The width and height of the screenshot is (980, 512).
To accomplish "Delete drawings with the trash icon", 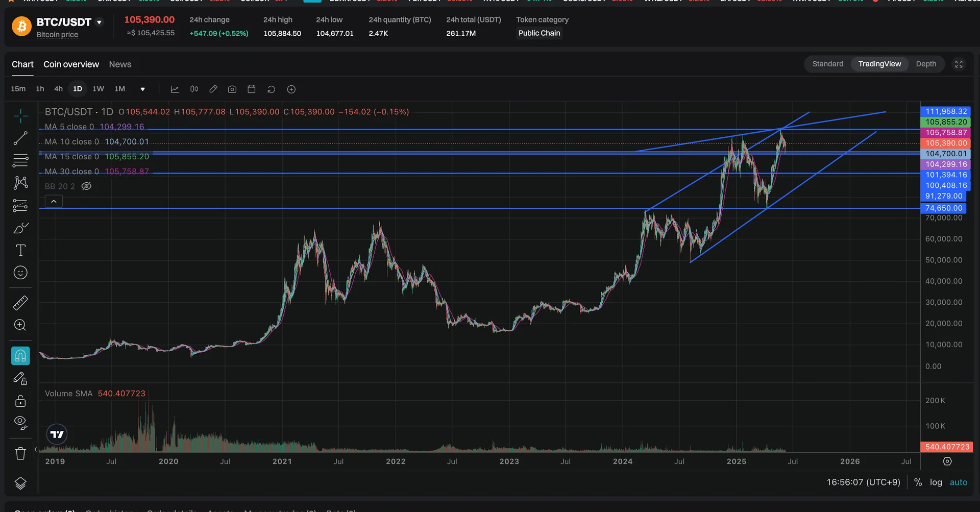I will tap(20, 453).
